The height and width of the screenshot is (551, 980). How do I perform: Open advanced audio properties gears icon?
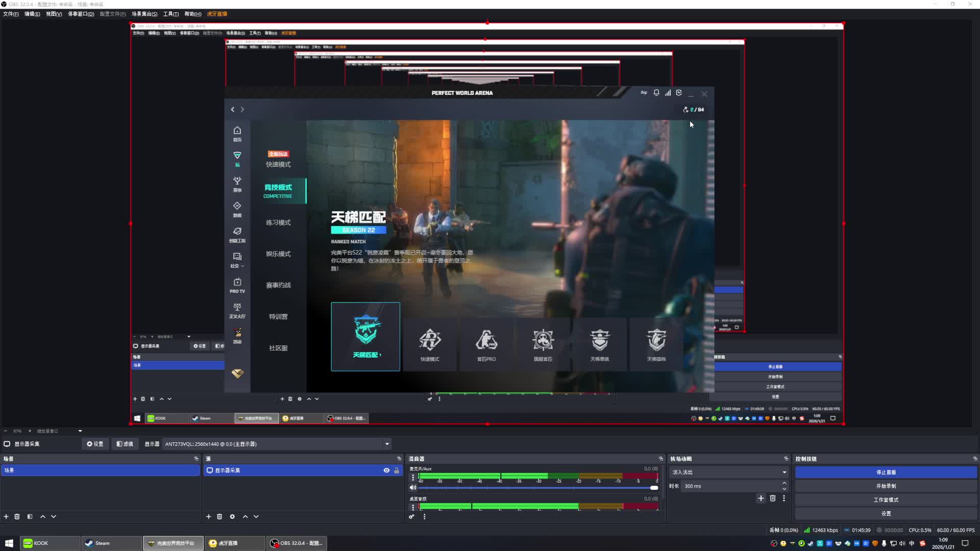[411, 516]
